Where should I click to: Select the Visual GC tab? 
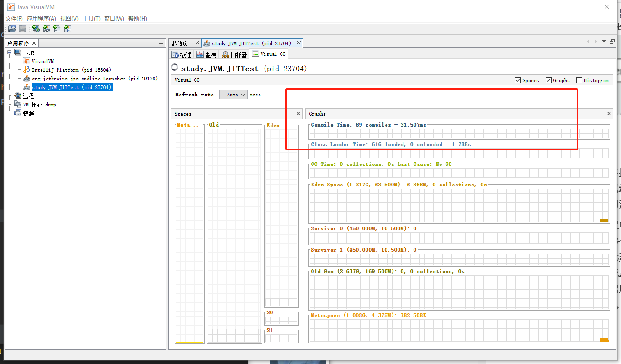269,54
